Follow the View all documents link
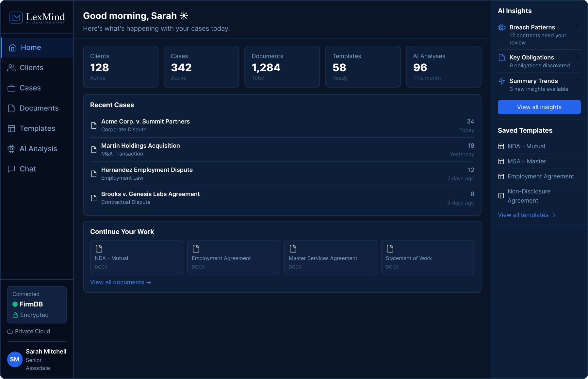The image size is (588, 379). click(120, 282)
